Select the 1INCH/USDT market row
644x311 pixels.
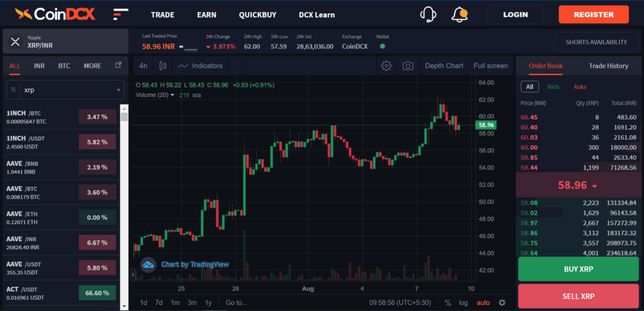61,142
